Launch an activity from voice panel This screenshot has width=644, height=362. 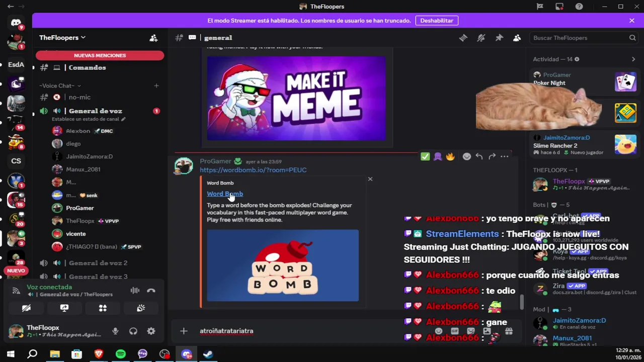point(103,308)
